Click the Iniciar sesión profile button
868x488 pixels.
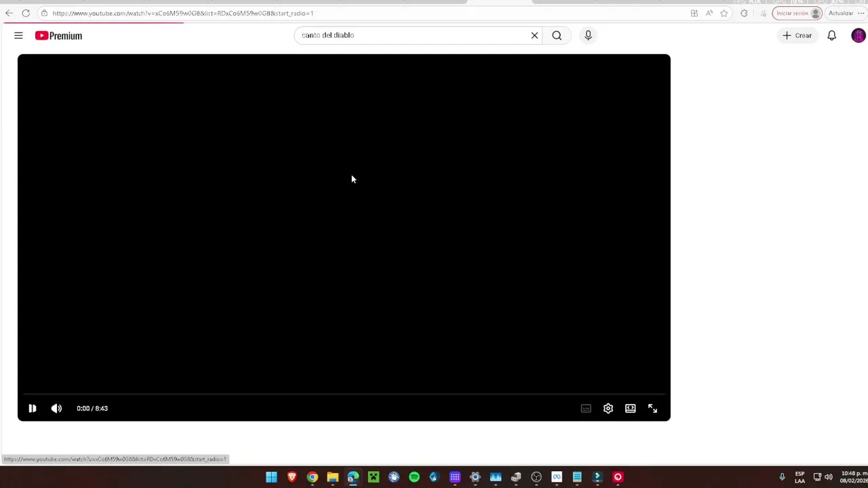(797, 13)
